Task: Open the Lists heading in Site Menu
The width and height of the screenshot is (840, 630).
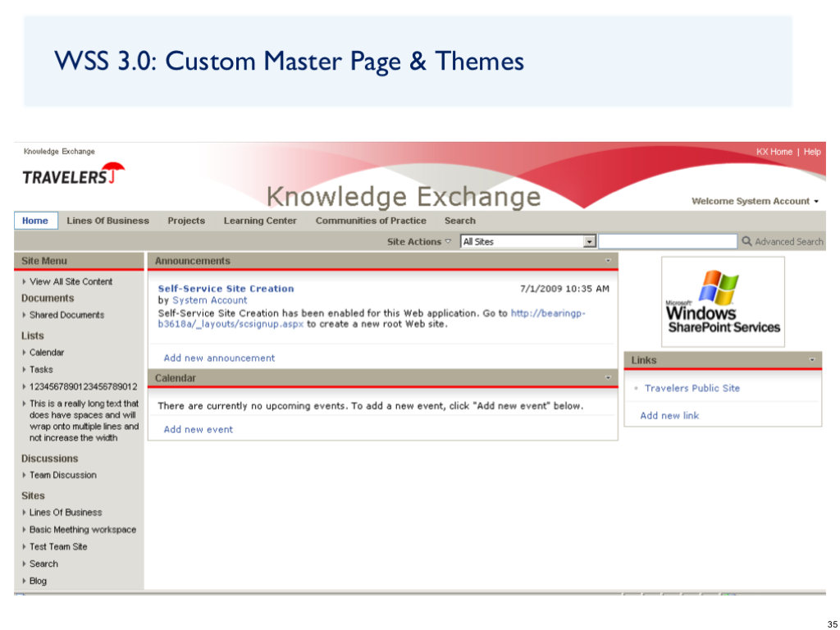Action: (x=33, y=336)
